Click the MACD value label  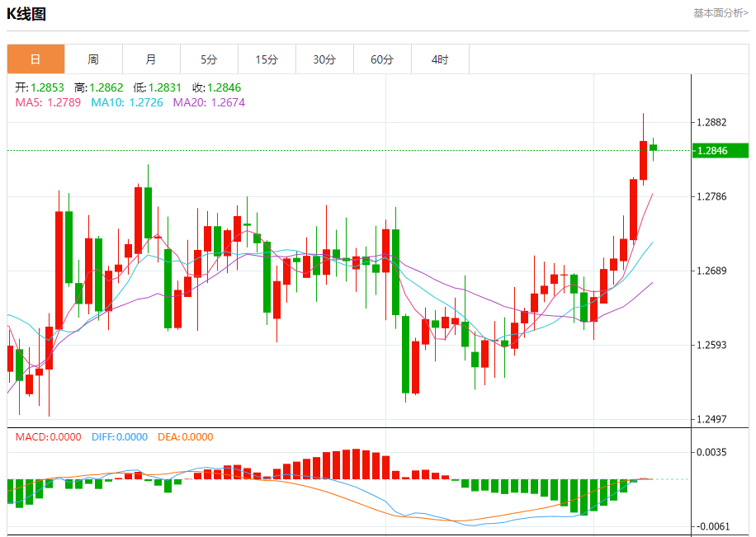pyautogui.click(x=48, y=436)
